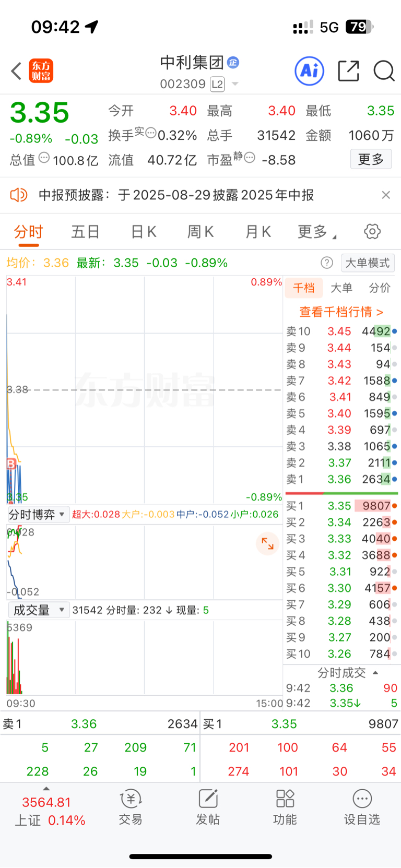Screen dimensions: 401x868
Task: Tap the 均价 3.36 label
Action: [38, 263]
